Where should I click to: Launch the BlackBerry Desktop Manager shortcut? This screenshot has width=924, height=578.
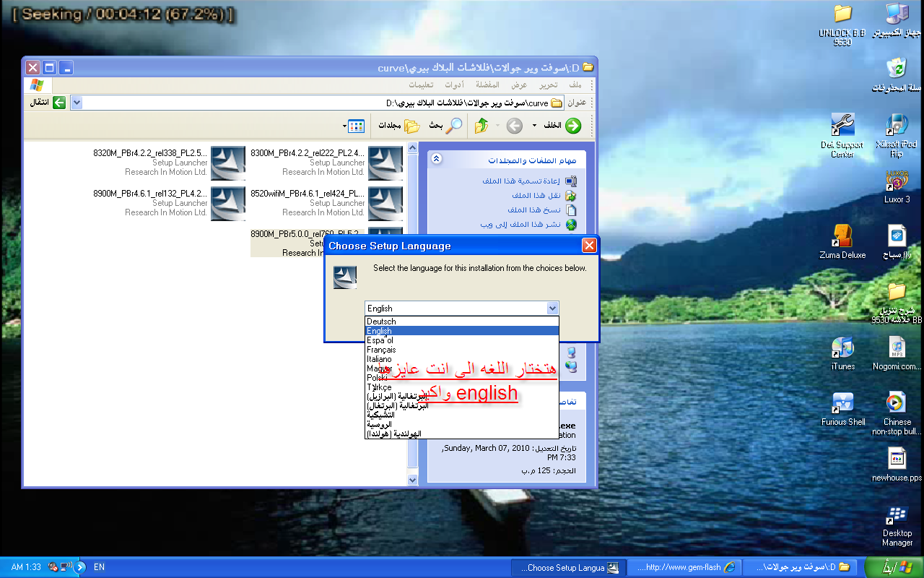pyautogui.click(x=897, y=525)
